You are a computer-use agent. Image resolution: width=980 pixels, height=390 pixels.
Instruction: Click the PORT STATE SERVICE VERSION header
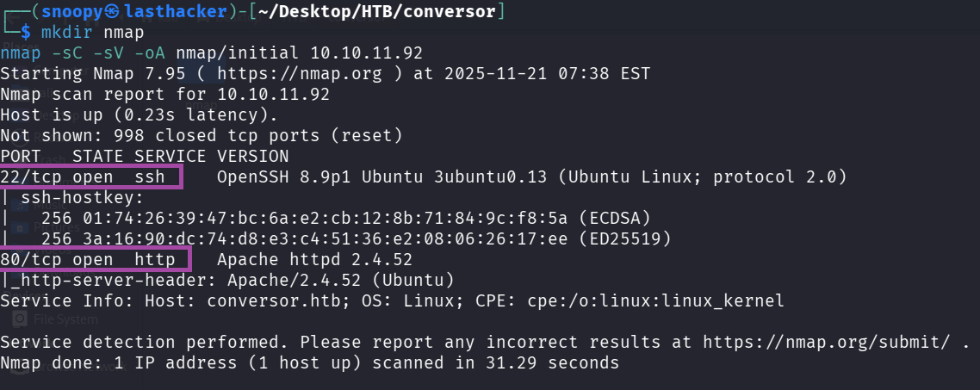click(x=145, y=156)
